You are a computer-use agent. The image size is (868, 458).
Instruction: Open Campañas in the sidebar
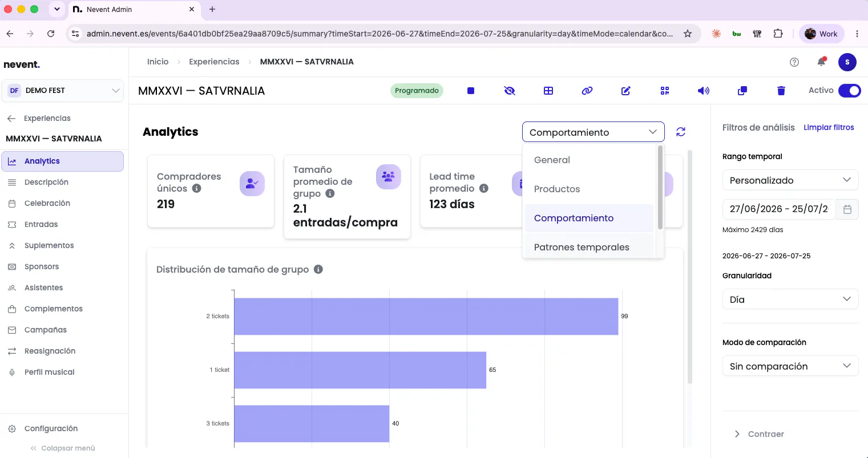coord(63,330)
